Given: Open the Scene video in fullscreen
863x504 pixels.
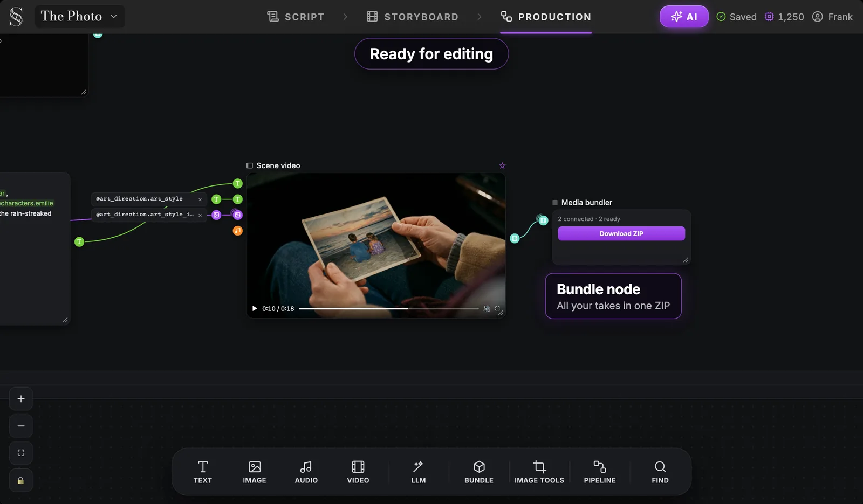Looking at the screenshot, I should tap(497, 309).
